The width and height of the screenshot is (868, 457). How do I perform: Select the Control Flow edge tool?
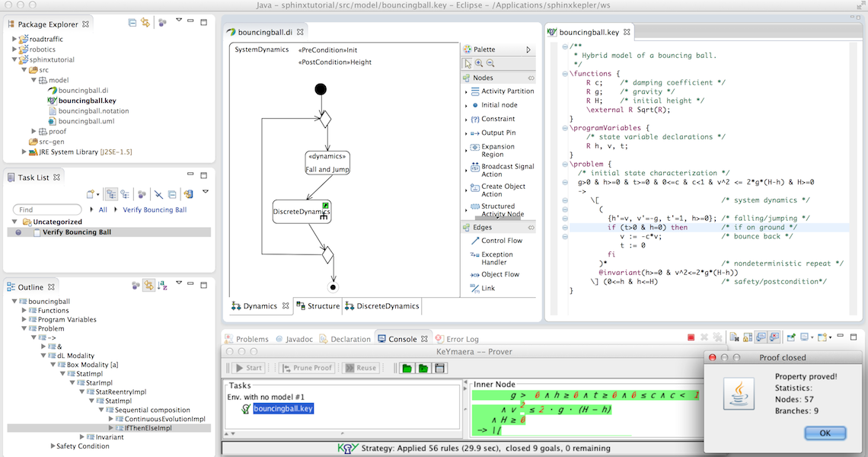click(501, 241)
